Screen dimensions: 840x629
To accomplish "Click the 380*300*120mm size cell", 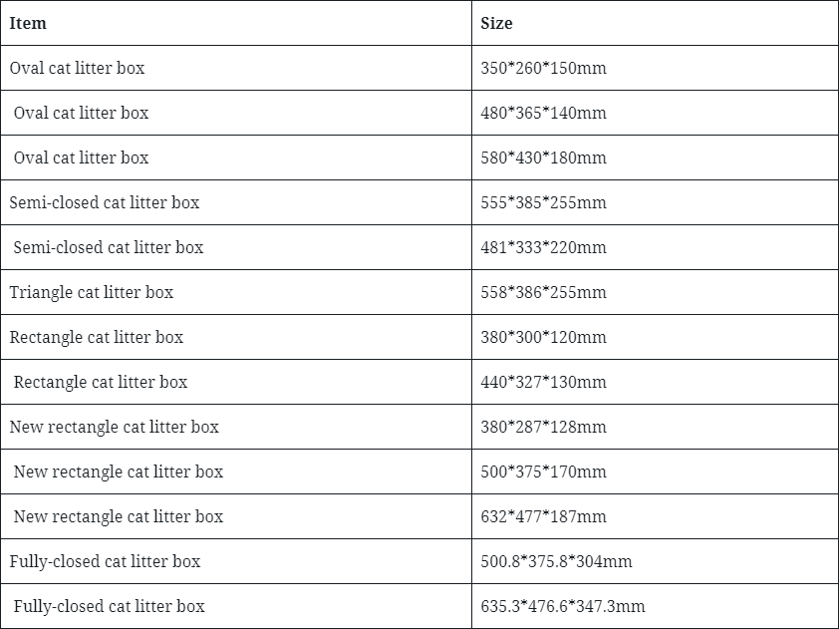I will point(543,337).
